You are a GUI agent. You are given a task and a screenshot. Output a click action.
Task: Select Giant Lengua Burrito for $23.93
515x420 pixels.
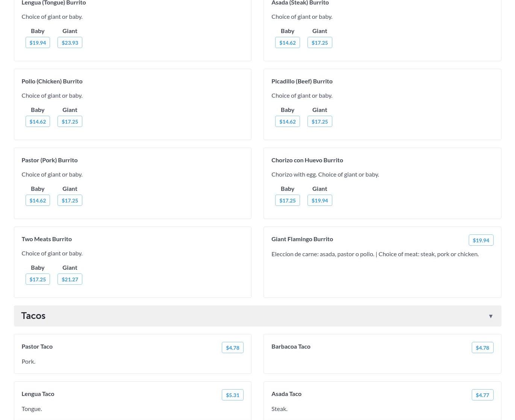tap(70, 42)
